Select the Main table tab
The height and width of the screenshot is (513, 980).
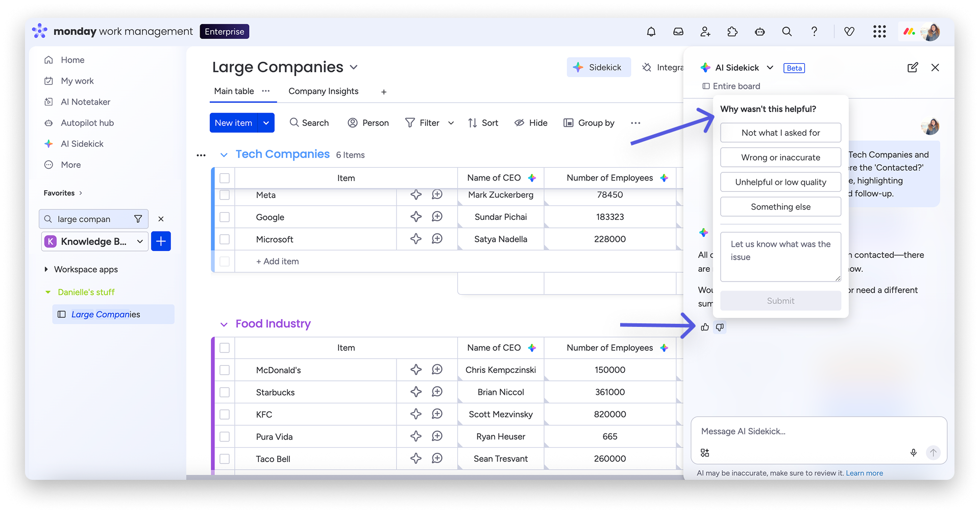coord(234,91)
